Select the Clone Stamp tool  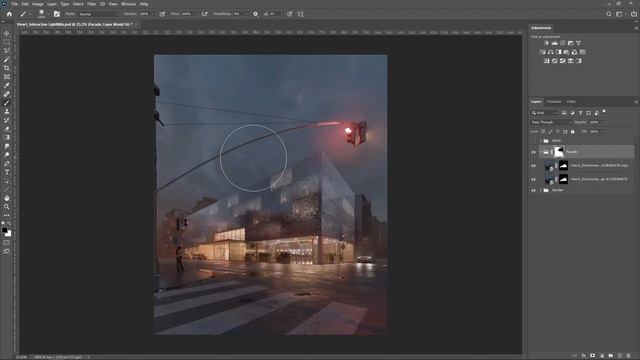coord(7,111)
